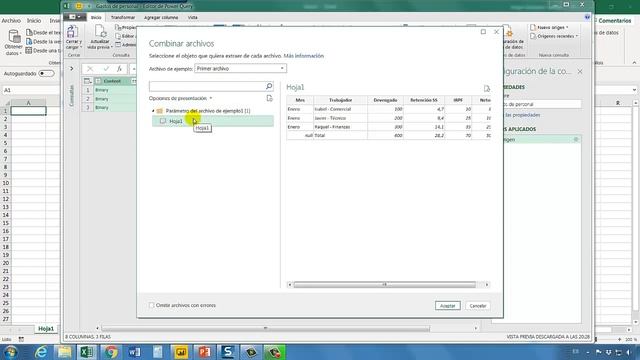
Task: Open Orígenes recientes dropdown
Action: click(554, 36)
